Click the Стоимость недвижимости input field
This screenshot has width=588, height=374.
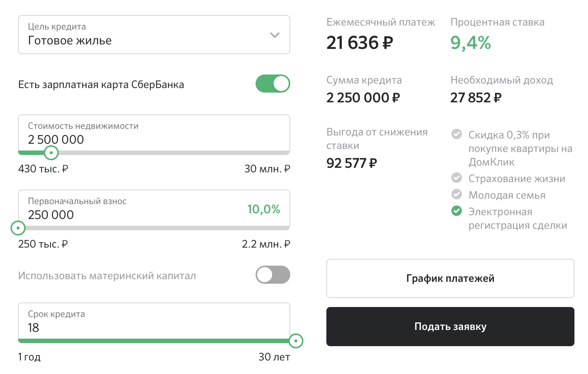click(154, 133)
